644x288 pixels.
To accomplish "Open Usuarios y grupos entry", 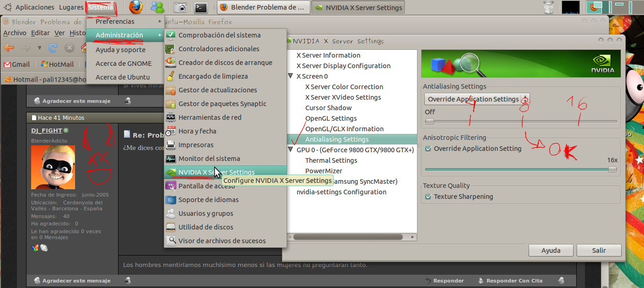I will click(x=225, y=213).
